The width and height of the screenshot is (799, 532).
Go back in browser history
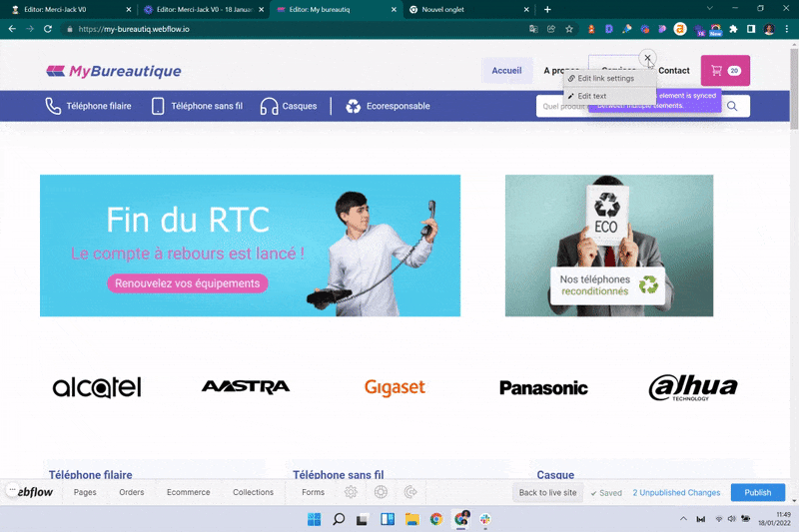pos(12,29)
